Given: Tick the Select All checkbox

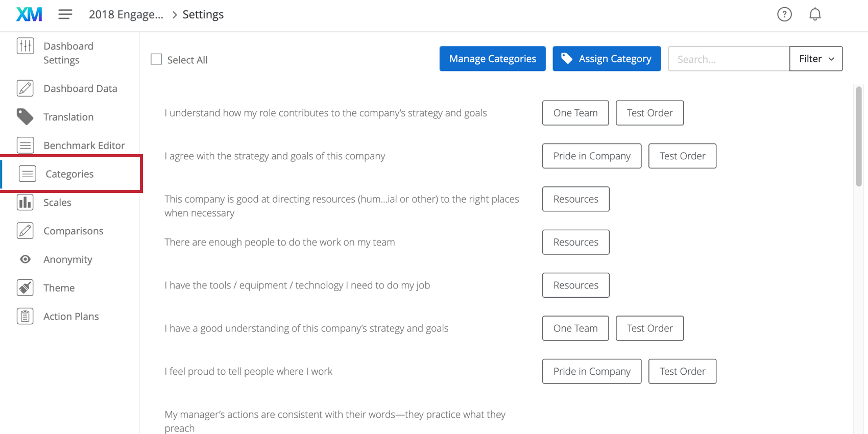Looking at the screenshot, I should 156,59.
